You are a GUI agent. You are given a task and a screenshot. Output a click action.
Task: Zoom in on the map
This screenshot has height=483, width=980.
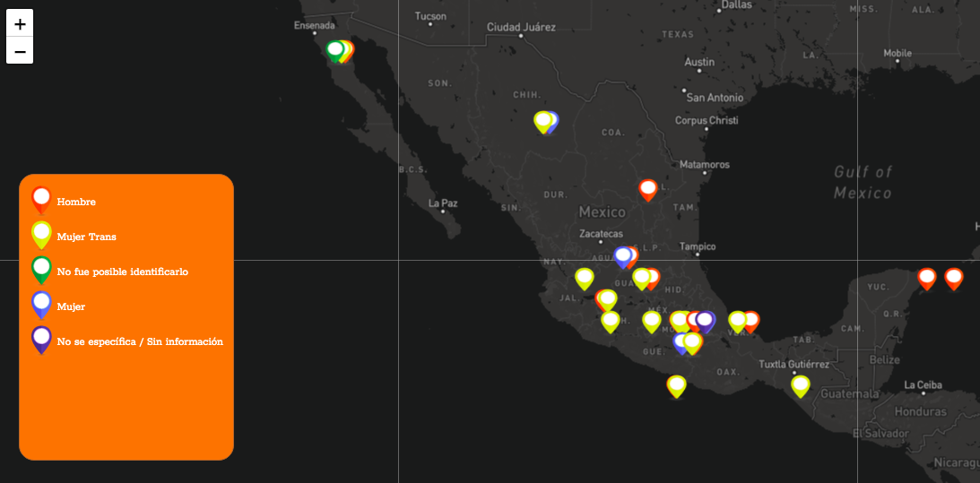pyautogui.click(x=20, y=23)
